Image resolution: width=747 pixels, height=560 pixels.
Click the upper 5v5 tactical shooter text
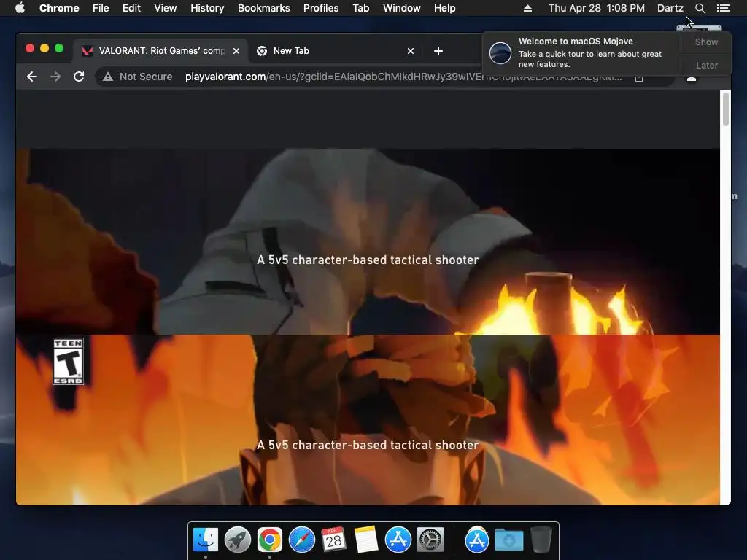click(x=368, y=260)
